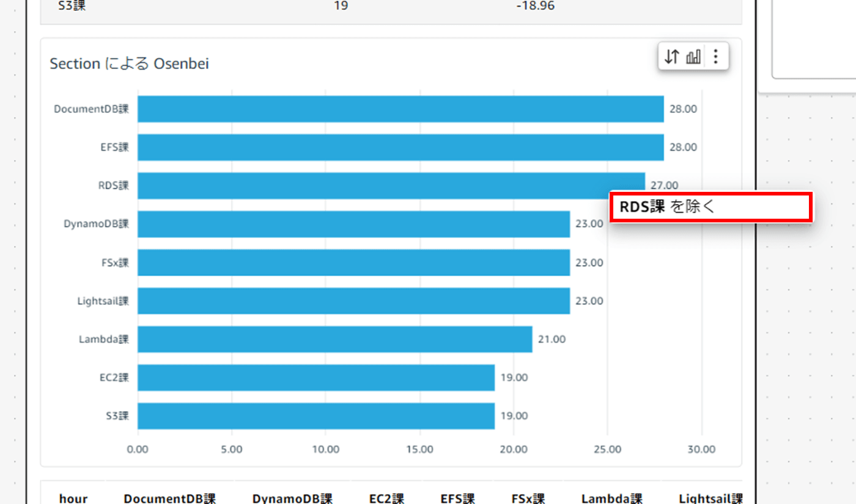Click the FSx課 axis label
This screenshot has width=856, height=504.
coord(116,263)
